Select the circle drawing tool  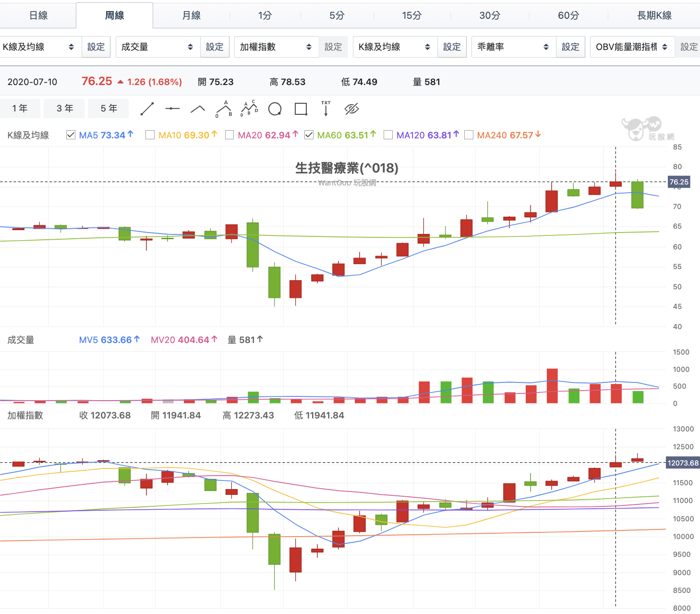(x=275, y=109)
